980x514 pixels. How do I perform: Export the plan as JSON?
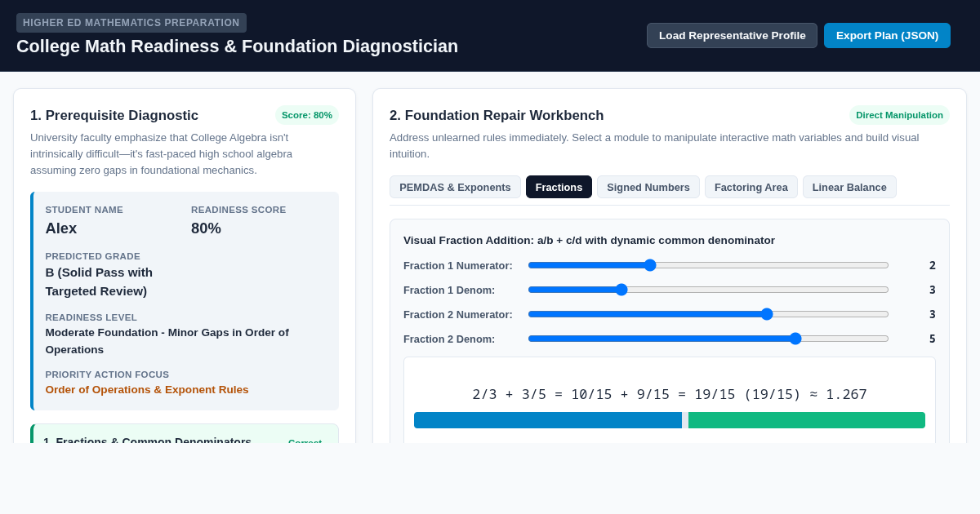pos(887,35)
